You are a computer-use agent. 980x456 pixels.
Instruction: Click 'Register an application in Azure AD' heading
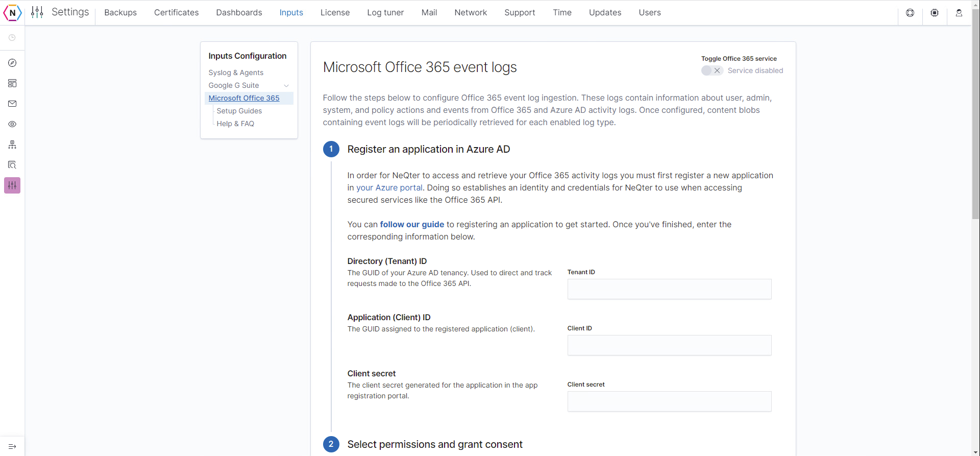[x=429, y=149]
